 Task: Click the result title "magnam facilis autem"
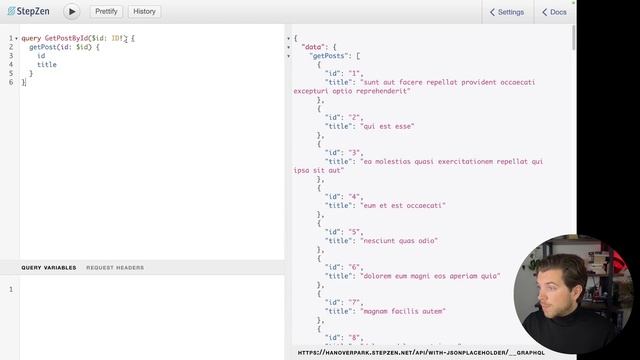pos(403,311)
